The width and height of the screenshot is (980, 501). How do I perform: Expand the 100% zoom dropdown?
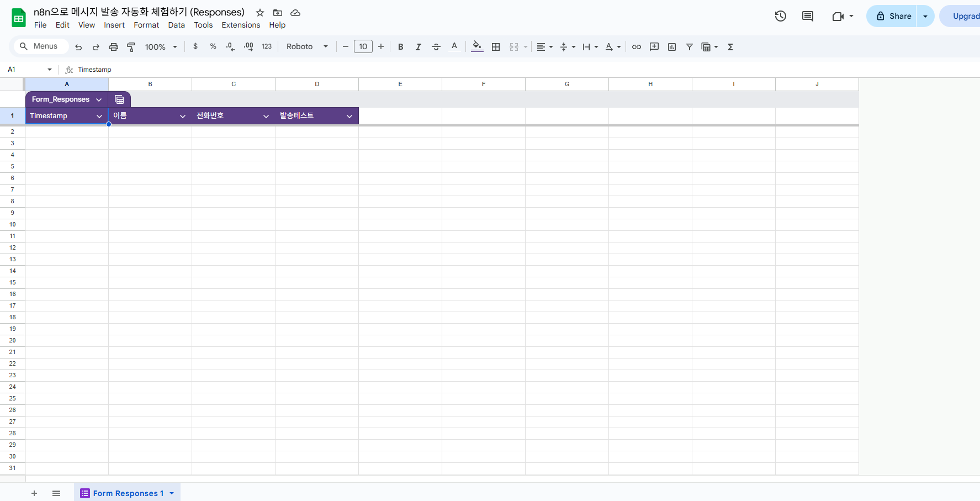(x=161, y=47)
